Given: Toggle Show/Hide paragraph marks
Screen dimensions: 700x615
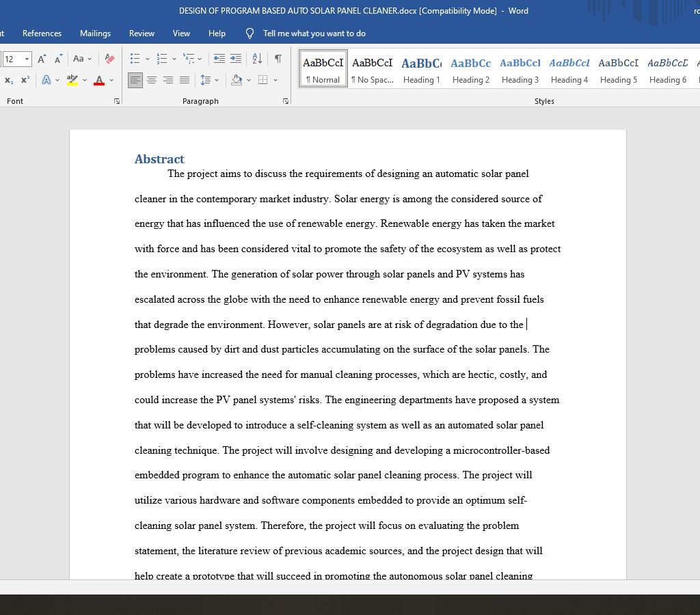Looking at the screenshot, I should pos(278,59).
